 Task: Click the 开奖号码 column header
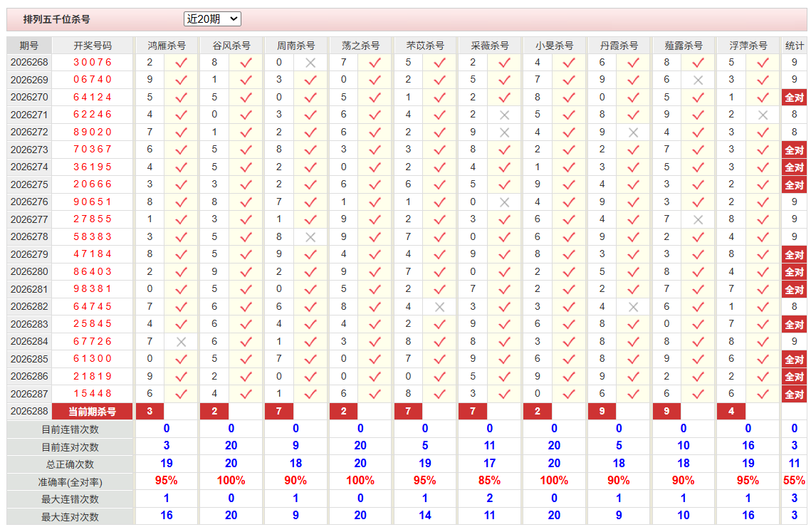click(93, 46)
